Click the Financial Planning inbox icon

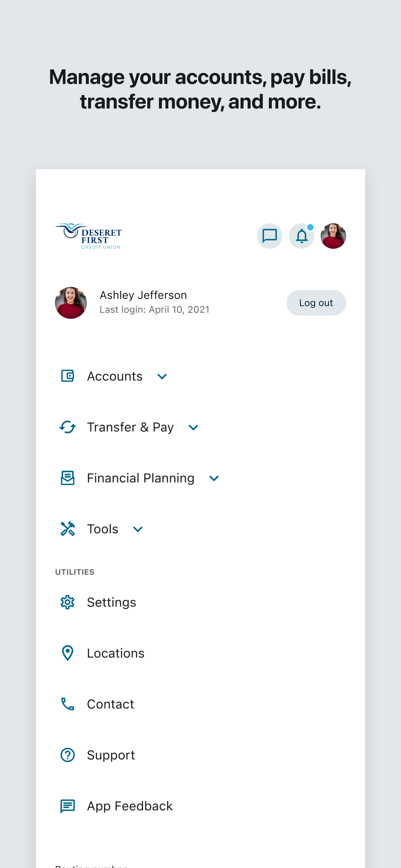point(67,478)
